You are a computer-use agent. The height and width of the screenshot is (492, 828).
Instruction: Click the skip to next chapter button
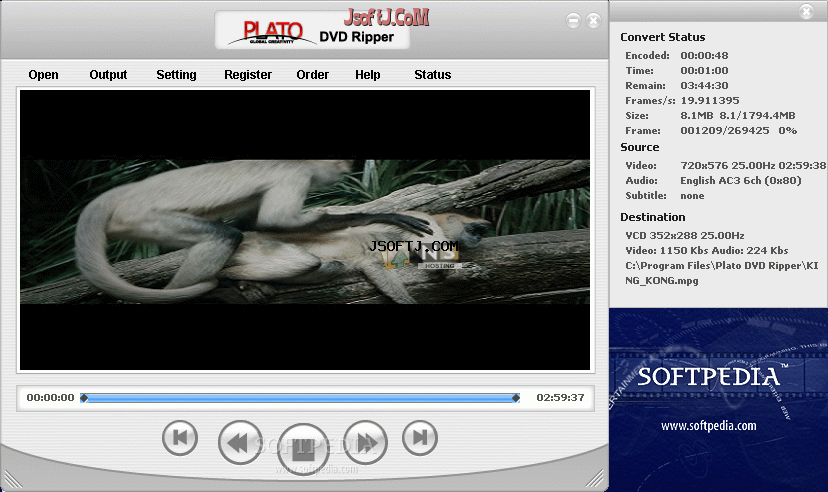tap(420, 438)
